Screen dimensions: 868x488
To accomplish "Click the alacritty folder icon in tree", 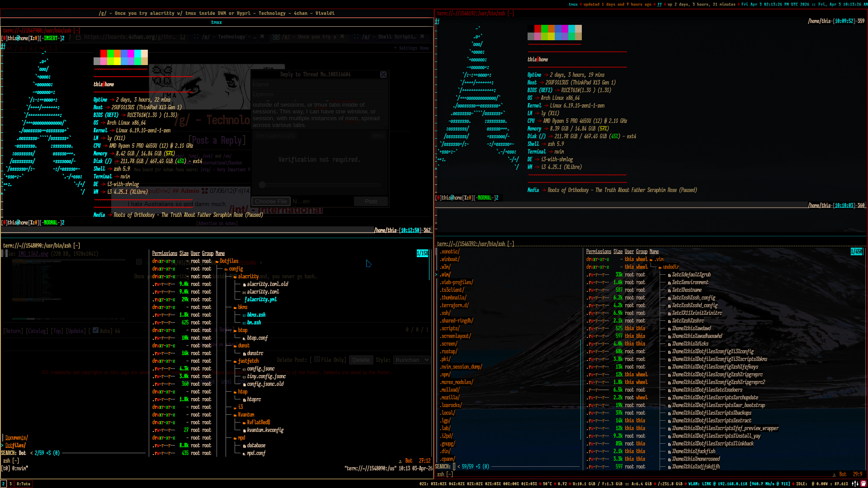I will [235, 277].
